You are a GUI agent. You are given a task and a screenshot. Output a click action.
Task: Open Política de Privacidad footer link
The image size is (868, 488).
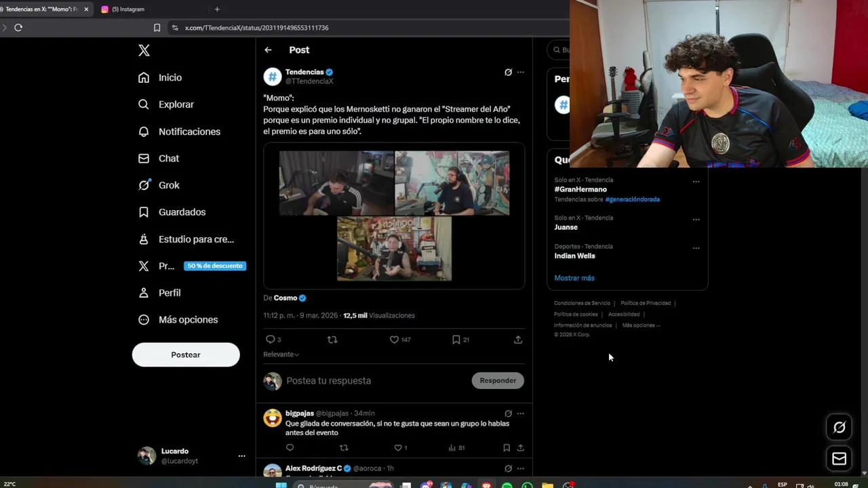tap(645, 303)
